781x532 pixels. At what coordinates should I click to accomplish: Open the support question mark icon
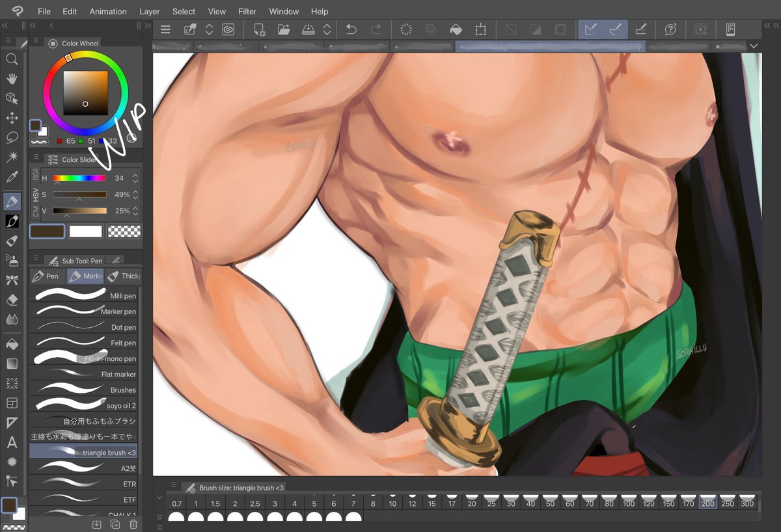click(x=670, y=29)
